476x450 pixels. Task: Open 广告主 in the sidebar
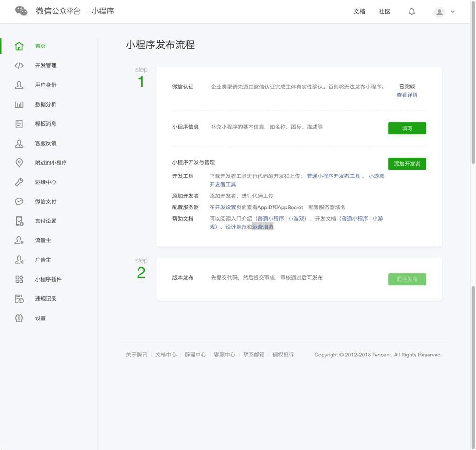(43, 260)
